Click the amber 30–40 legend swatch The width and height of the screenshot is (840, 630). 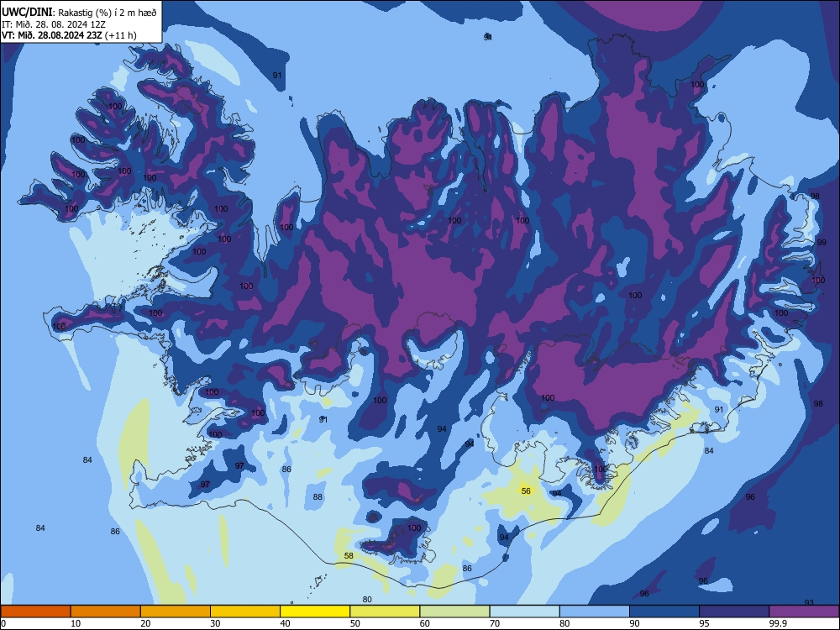[245, 612]
